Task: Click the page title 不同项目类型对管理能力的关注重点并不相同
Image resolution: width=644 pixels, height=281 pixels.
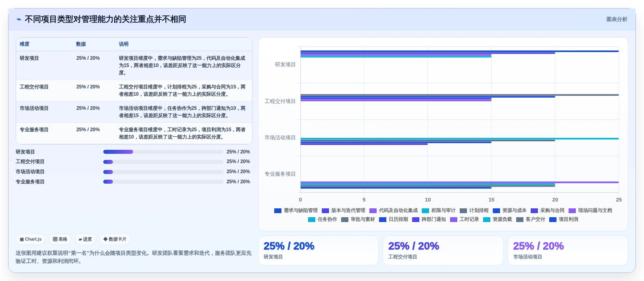Action: click(x=105, y=19)
